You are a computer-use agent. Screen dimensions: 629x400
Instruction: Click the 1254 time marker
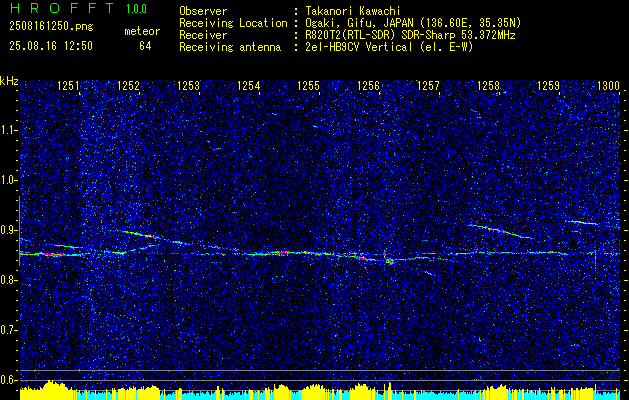click(248, 85)
